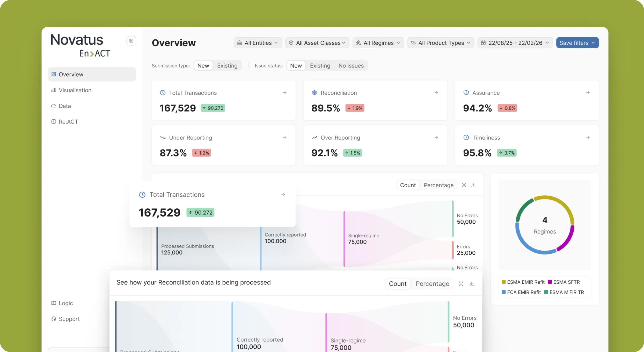Open Re:ACT sidebar item
Screen dimensions: 644x352
(x=68, y=122)
